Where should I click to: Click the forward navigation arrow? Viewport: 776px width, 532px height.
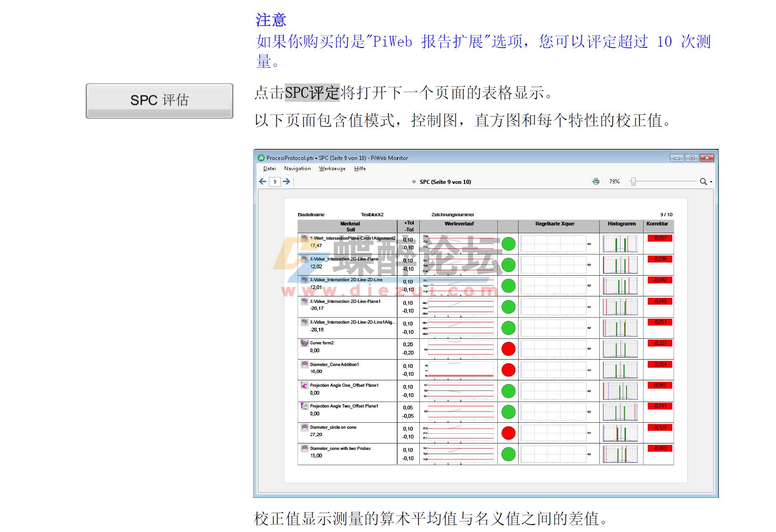286,181
